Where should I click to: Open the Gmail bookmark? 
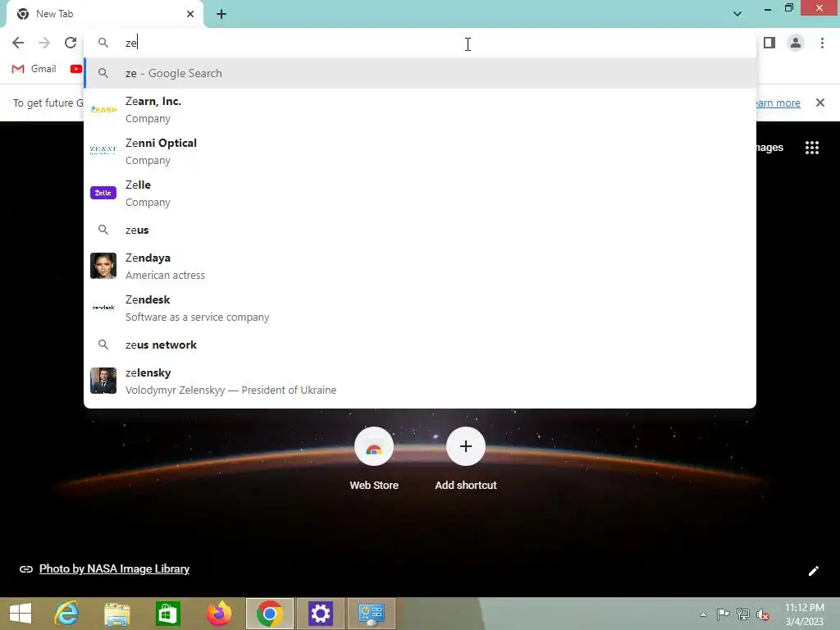point(34,69)
